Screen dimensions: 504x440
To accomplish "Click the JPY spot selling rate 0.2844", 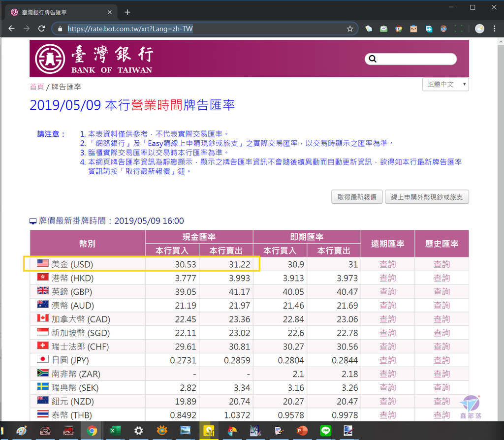I will [x=345, y=361].
